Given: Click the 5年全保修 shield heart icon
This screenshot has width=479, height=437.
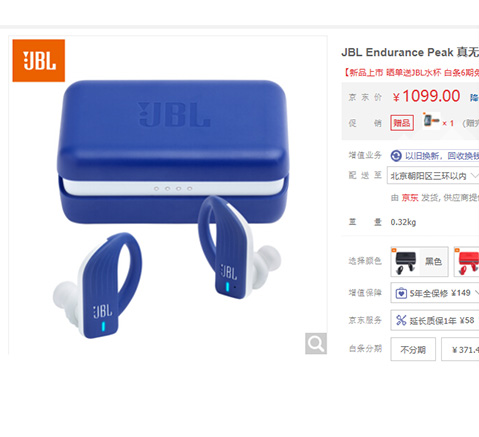Looking at the screenshot, I should [401, 293].
